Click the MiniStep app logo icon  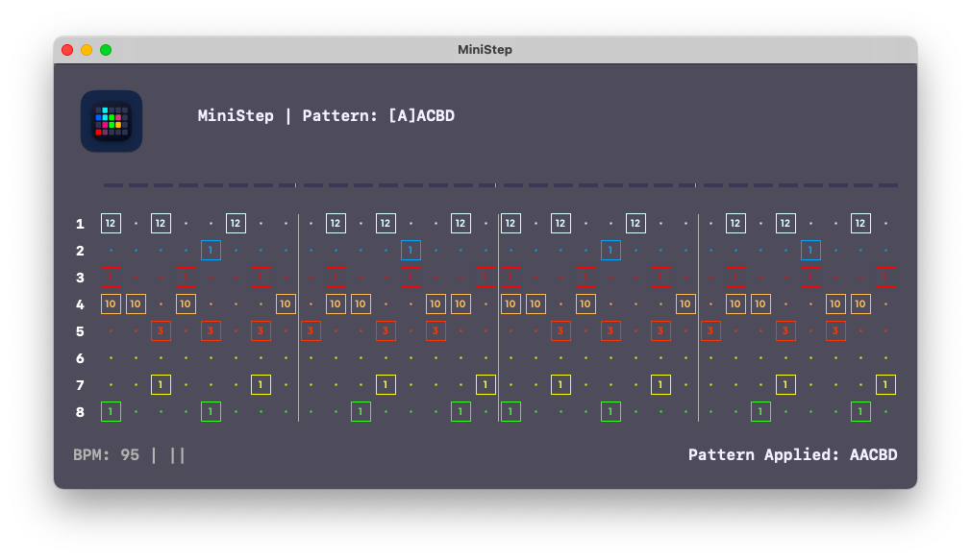click(x=112, y=121)
